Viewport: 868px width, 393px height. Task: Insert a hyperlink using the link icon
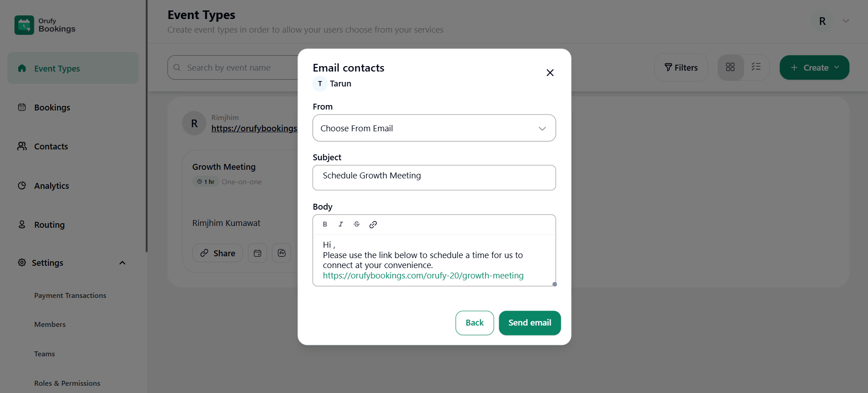tap(373, 224)
